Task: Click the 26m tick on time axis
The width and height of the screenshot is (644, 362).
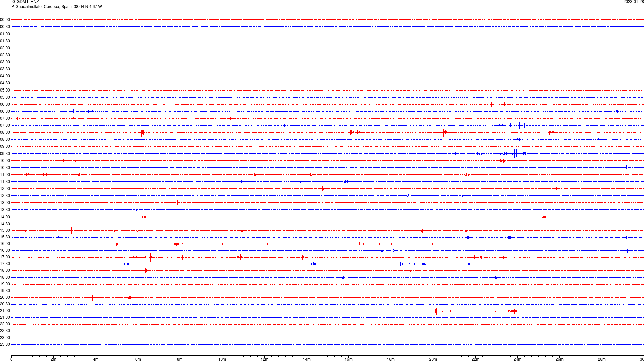Action: pyautogui.click(x=559, y=359)
